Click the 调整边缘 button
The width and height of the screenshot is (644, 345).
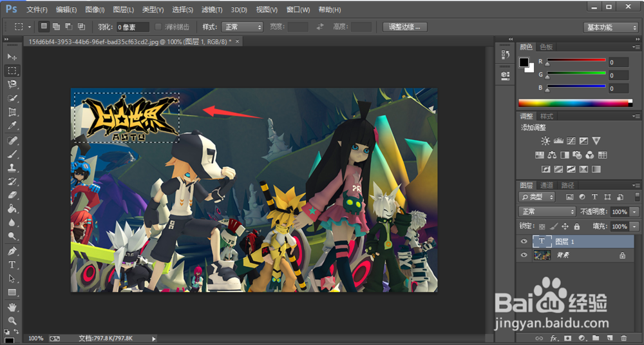click(x=405, y=27)
